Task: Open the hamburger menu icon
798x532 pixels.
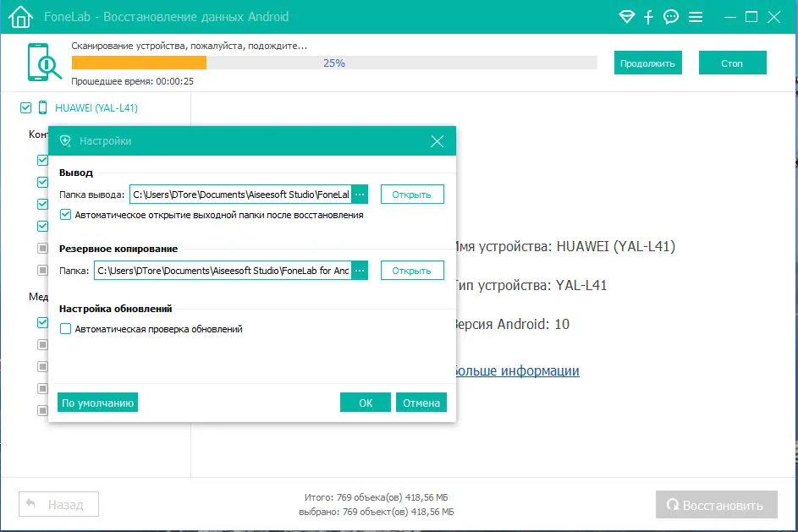Action: coord(696,17)
